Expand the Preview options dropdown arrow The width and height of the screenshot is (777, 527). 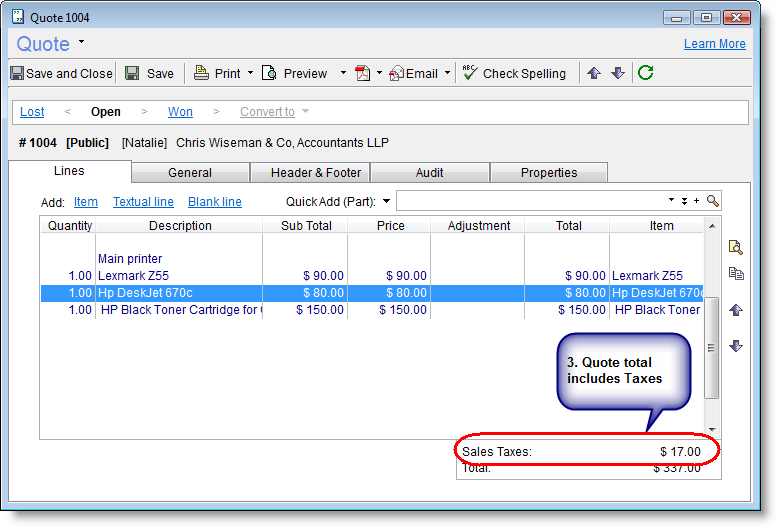(343, 73)
